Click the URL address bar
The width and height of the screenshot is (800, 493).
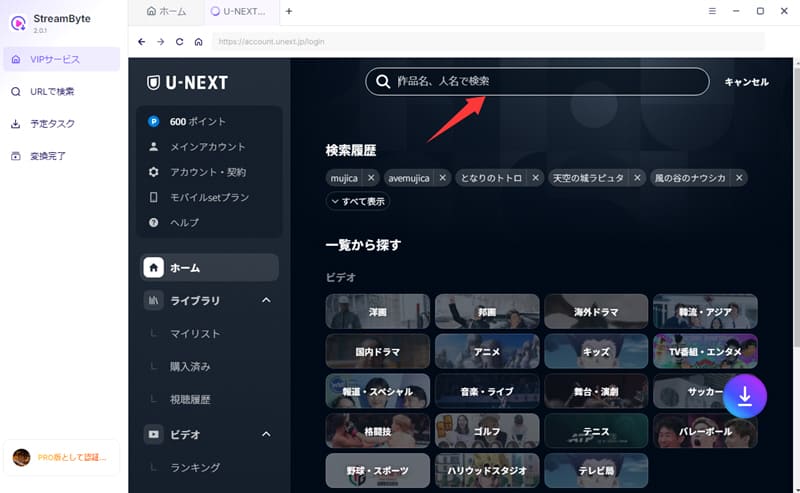488,41
